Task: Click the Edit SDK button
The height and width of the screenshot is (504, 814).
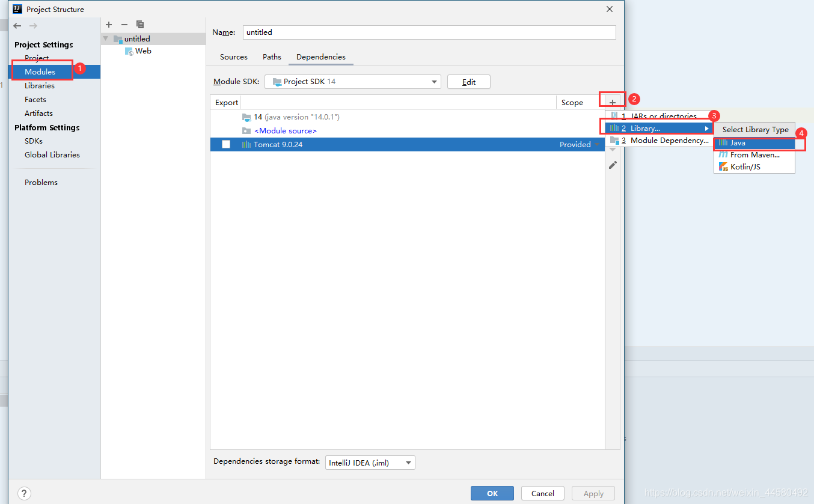Action: [x=469, y=82]
